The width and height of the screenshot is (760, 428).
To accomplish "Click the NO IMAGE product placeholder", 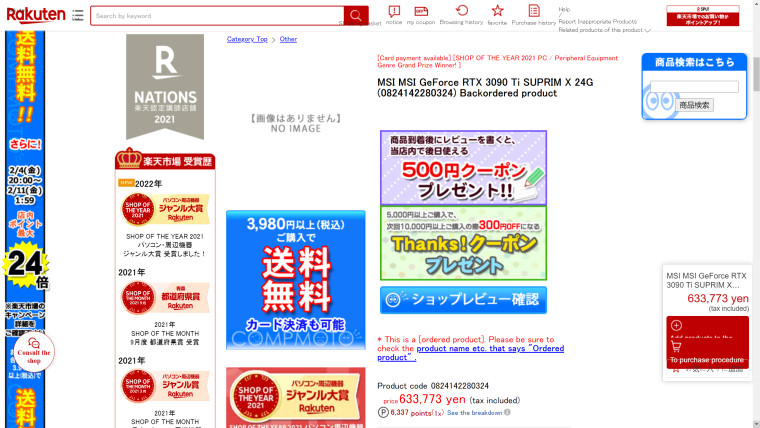I will click(296, 123).
